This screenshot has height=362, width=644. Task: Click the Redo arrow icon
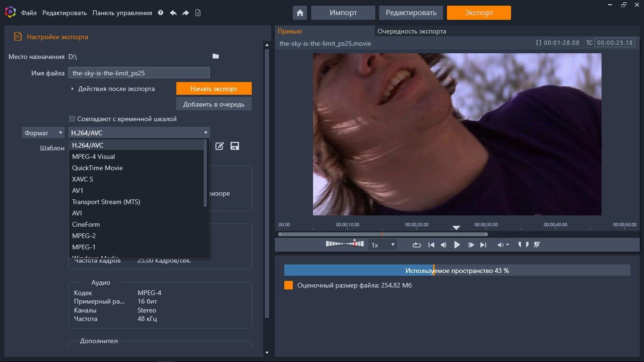(x=185, y=13)
